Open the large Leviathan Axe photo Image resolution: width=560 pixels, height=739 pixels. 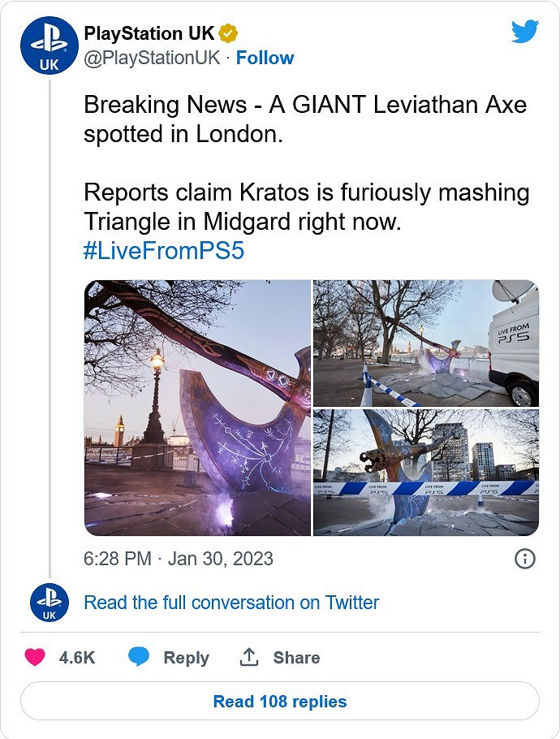[x=197, y=408]
